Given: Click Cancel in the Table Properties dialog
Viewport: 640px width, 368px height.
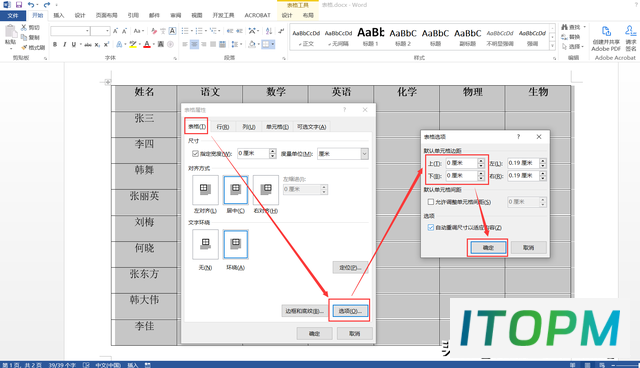Looking at the screenshot, I should coord(355,334).
